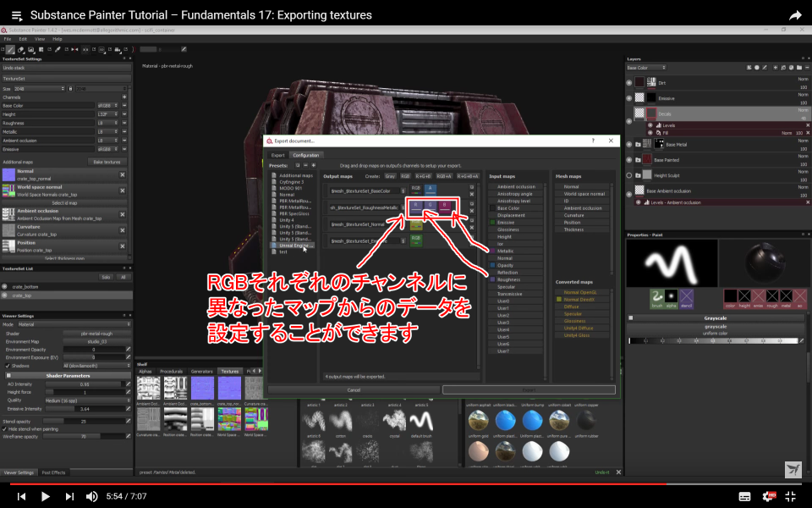
Task: Open the Quality Medium (16 spp) dropdown
Action: click(87, 400)
